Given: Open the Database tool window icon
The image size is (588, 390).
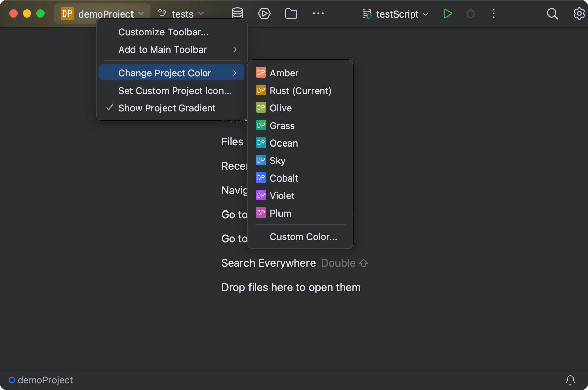Looking at the screenshot, I should (x=237, y=13).
